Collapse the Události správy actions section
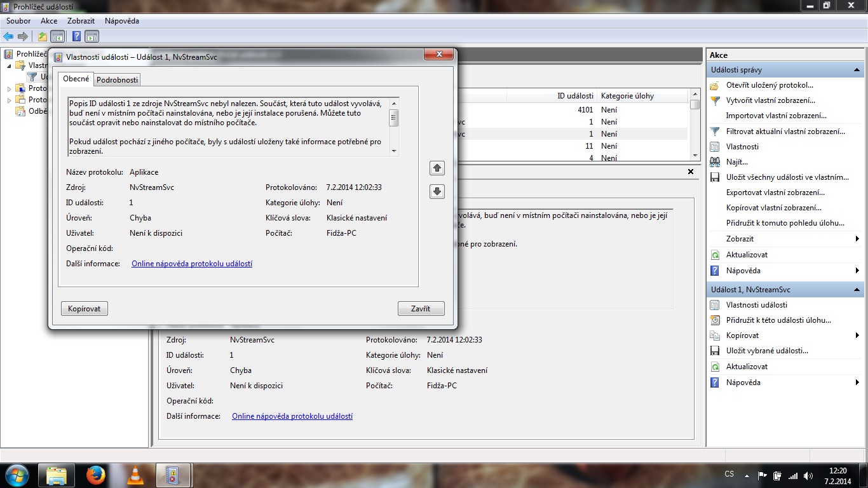Image resolution: width=868 pixels, height=488 pixels. [x=857, y=70]
